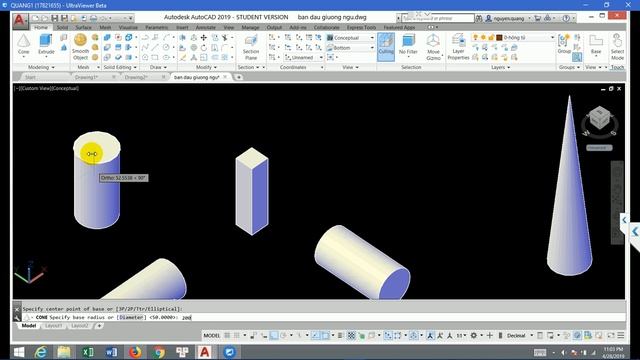Screen dimensions: 640x360
Task: Click the Save icon in quick access toolbar
Action: [55, 18]
